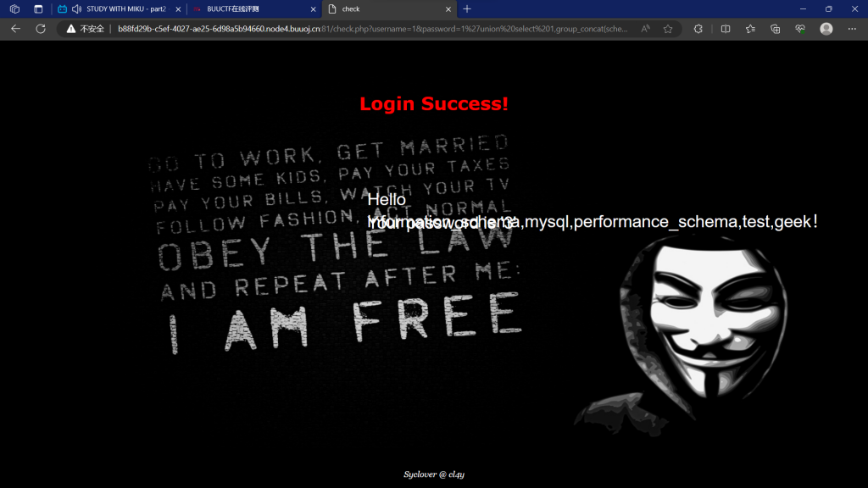
Task: Click the Syclover @ cl4y footer
Action: tap(434, 474)
